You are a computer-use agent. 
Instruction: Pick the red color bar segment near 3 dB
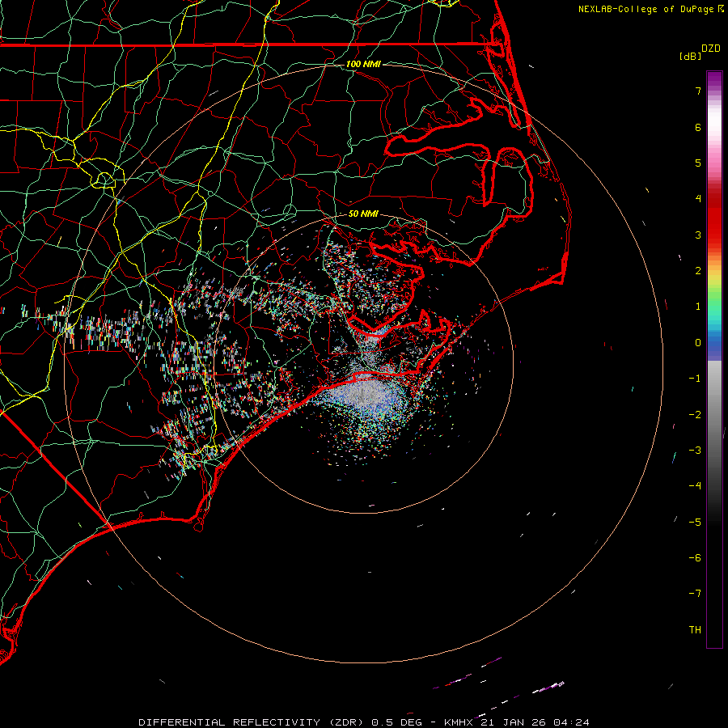(x=713, y=235)
